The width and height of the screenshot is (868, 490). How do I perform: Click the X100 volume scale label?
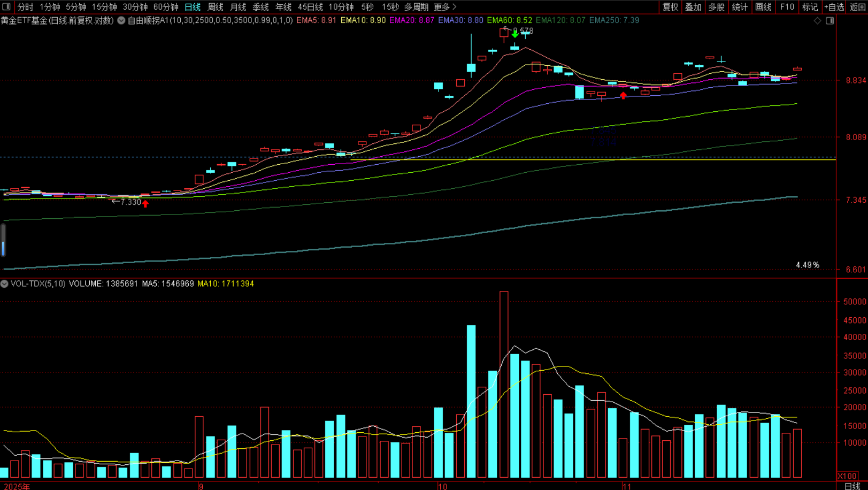click(x=847, y=476)
